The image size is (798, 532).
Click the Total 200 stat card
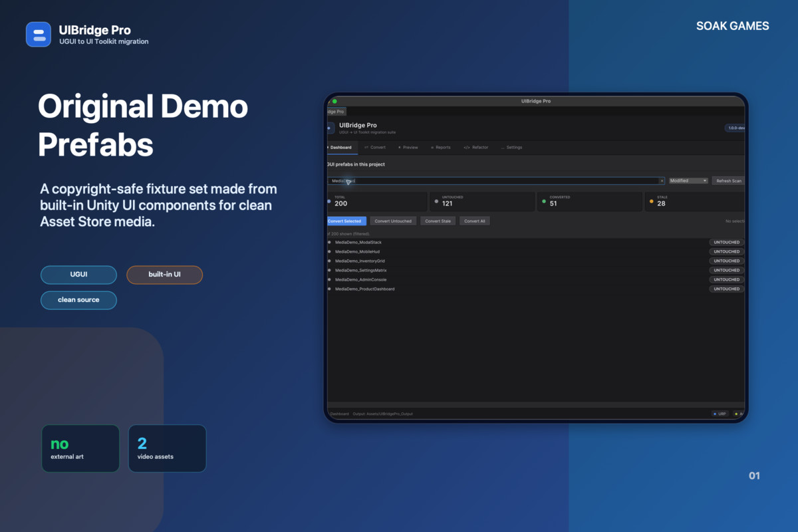(376, 201)
